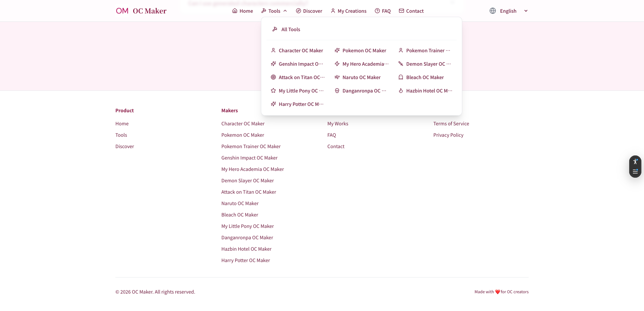Click the Pokemon Trainer person icon
644x311 pixels.
tap(401, 50)
